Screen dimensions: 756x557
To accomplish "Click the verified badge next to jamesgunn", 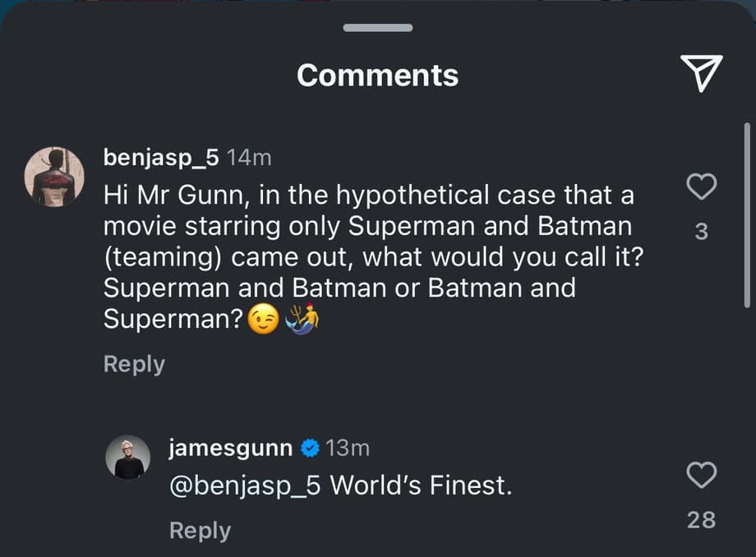I will [310, 449].
